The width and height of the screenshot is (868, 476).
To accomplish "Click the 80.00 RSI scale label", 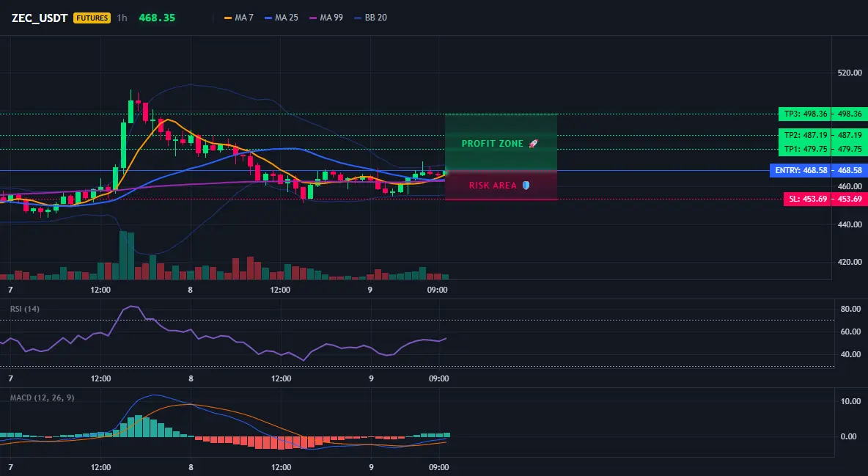I will 851,310.
